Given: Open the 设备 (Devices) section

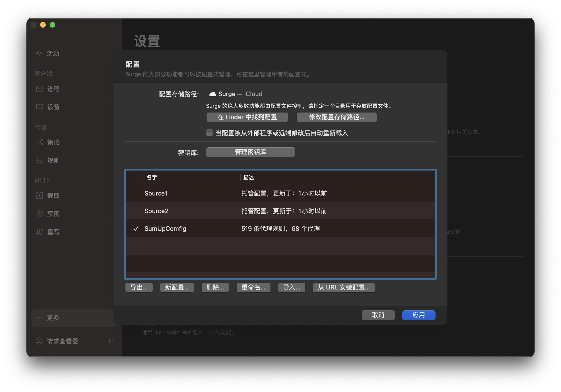Looking at the screenshot, I should [53, 107].
